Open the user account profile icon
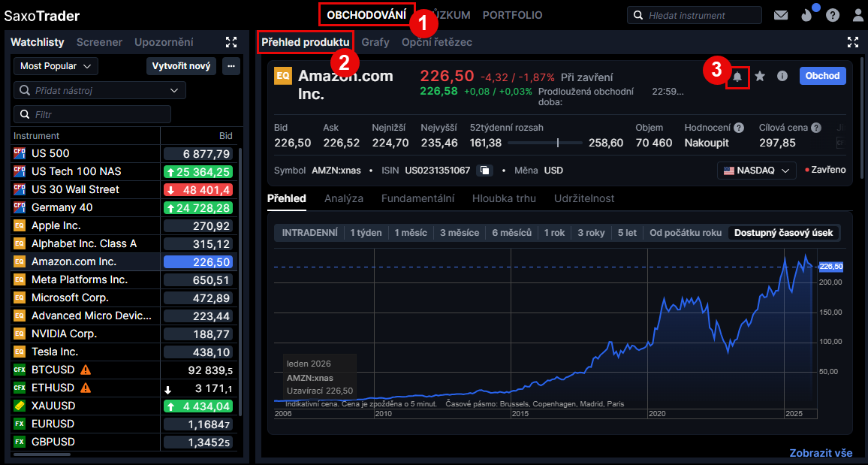868x465 pixels. pyautogui.click(x=857, y=15)
